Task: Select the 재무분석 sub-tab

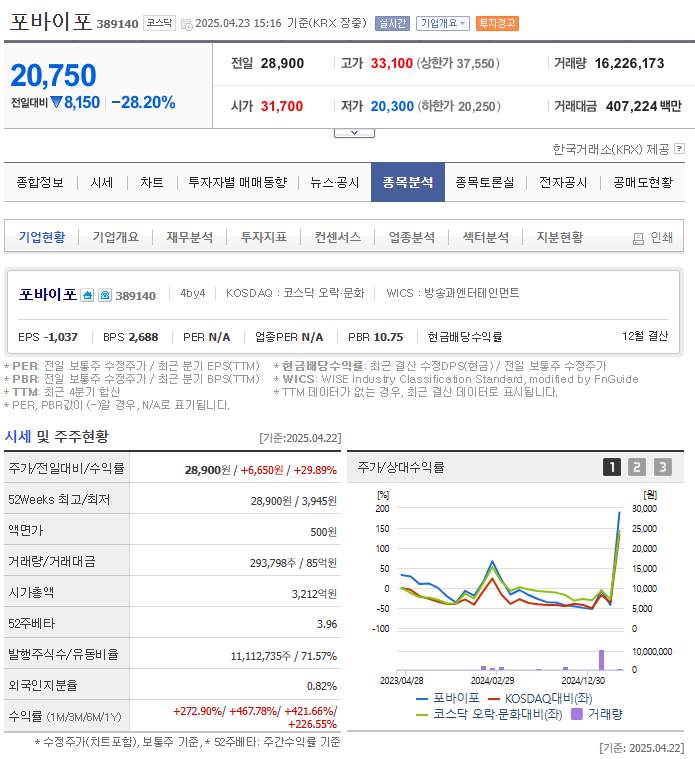Action: (x=190, y=237)
